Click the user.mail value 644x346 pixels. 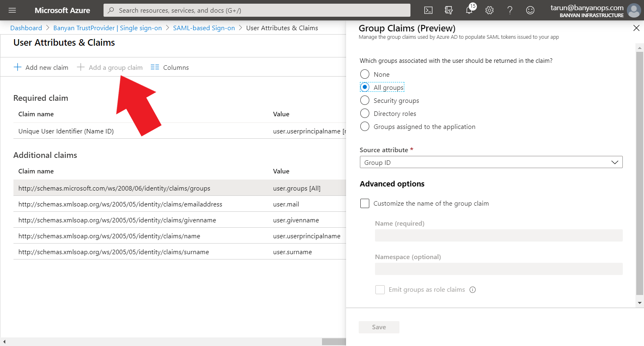pos(286,204)
